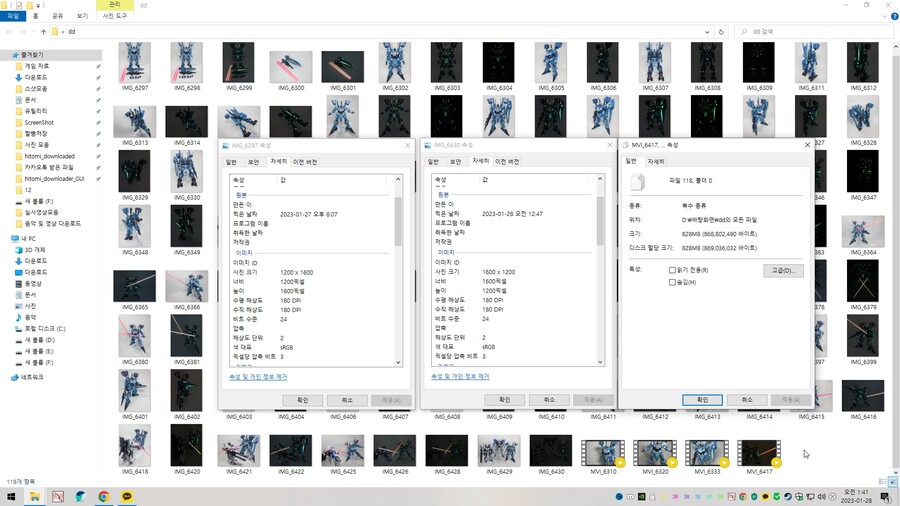Refresh the dd folder view
900x506 pixels.
[721, 32]
